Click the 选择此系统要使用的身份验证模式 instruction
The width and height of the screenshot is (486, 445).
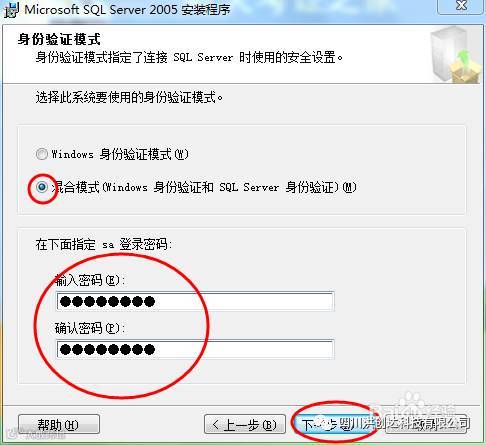pyautogui.click(x=129, y=98)
